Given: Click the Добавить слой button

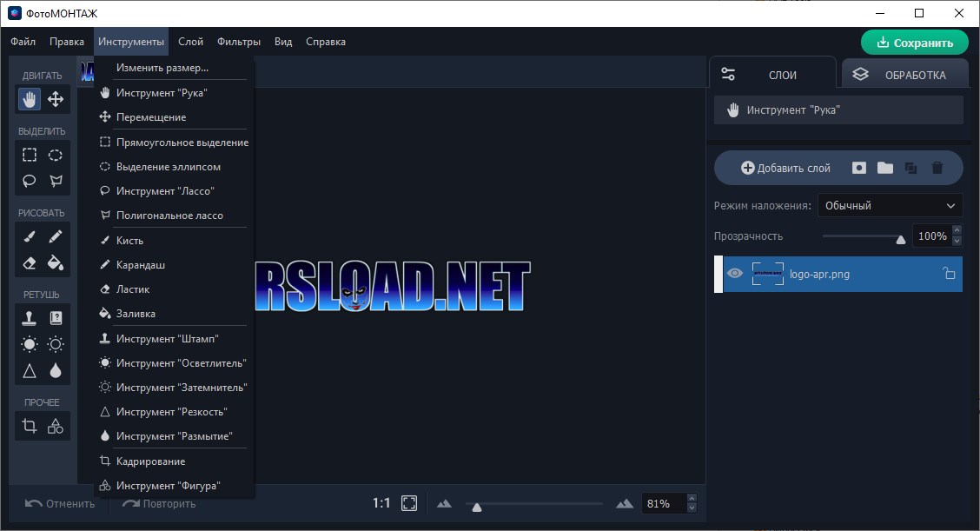Looking at the screenshot, I should point(785,168).
